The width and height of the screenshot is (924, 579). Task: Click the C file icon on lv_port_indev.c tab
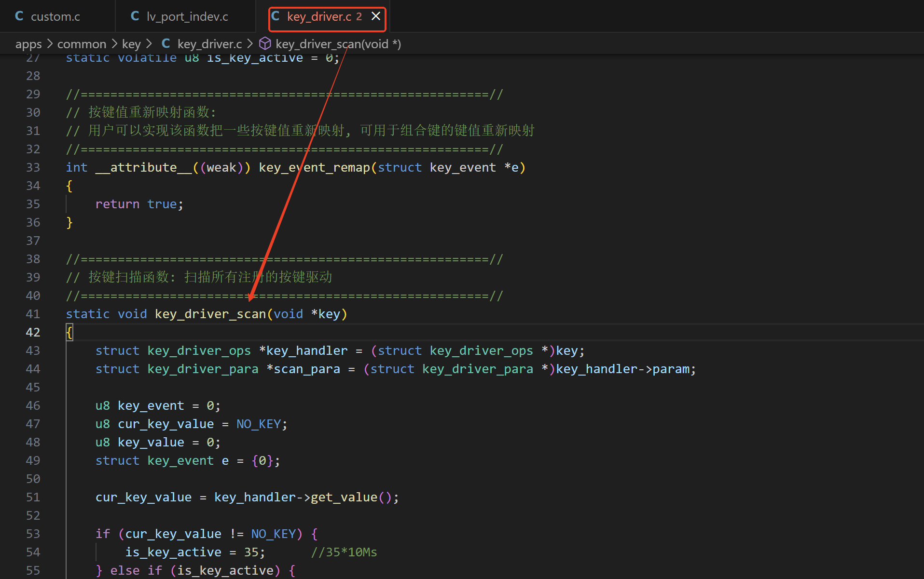point(135,16)
